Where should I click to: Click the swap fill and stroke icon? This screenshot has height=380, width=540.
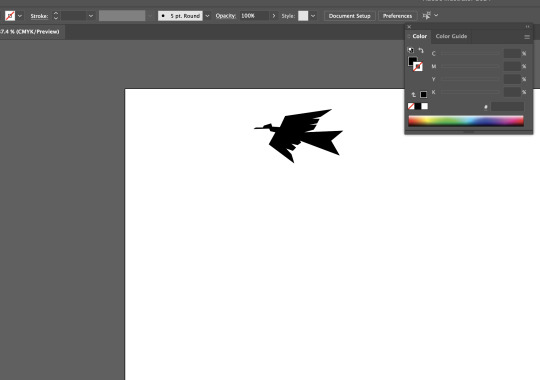(x=421, y=50)
